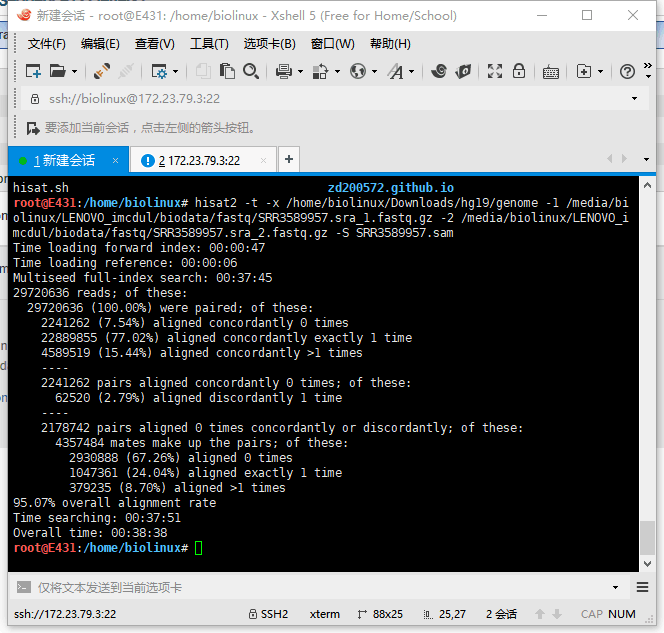664x633 pixels.
Task: Open the 帮助(H) menu
Action: tap(390, 44)
